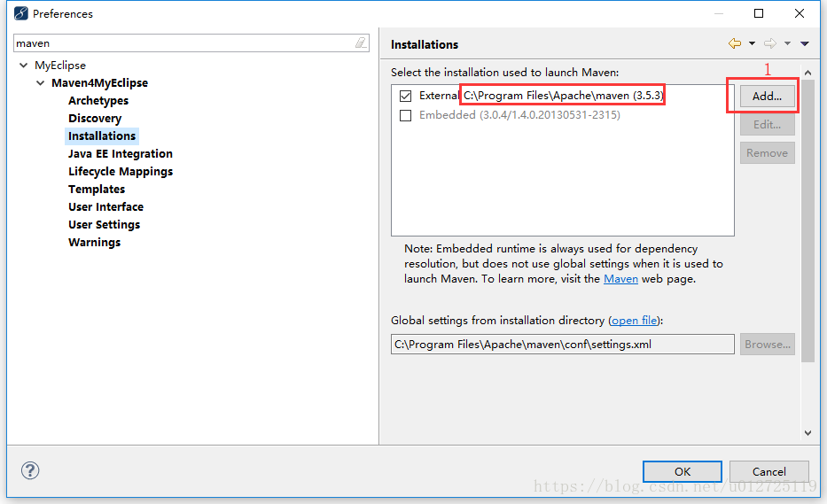Image resolution: width=827 pixels, height=504 pixels.
Task: Select the Embedded (3.0.4/1.4.0.20130531-2315) entry
Action: click(x=519, y=115)
